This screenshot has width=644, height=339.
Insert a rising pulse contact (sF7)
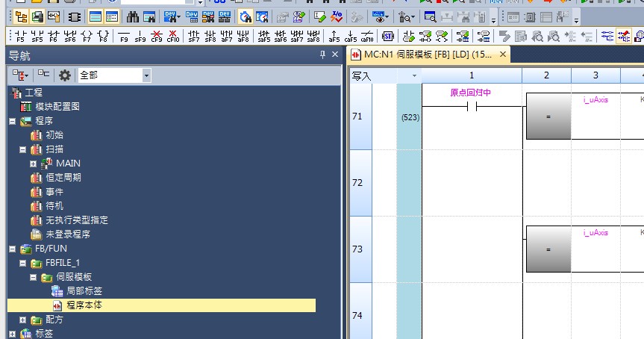click(193, 36)
